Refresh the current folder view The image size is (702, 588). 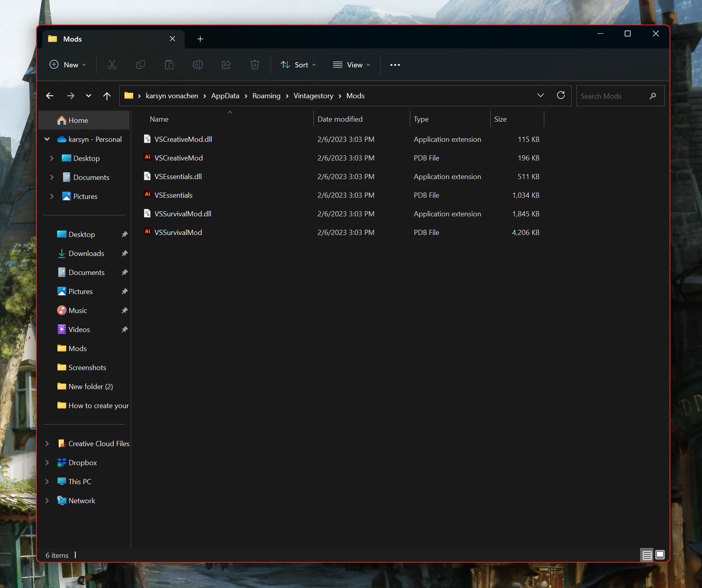560,95
